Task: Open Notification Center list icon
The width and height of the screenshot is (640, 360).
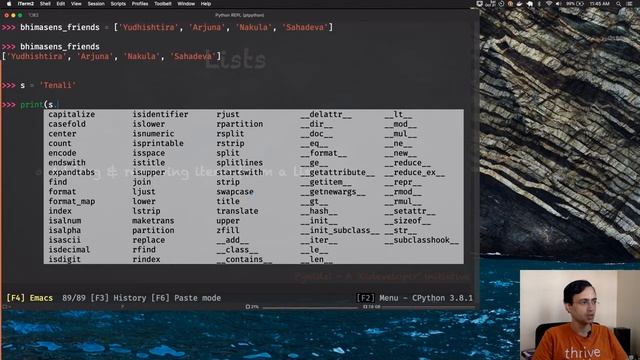Action: click(629, 4)
